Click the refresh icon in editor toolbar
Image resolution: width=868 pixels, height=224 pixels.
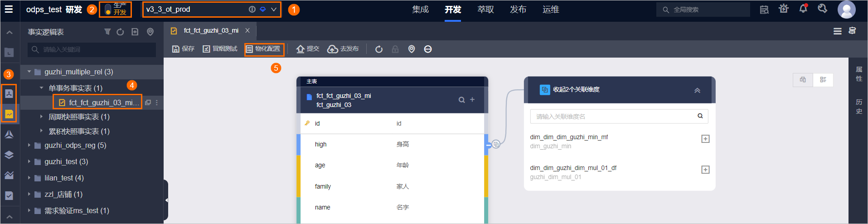(x=379, y=49)
